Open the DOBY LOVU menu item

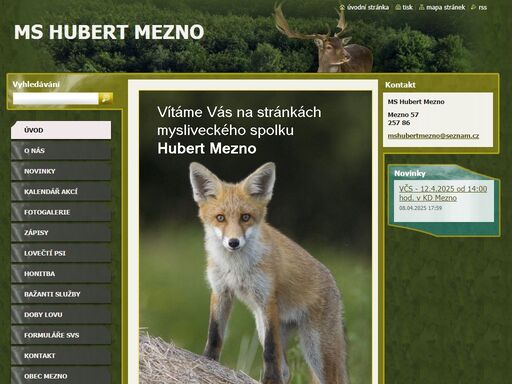point(61,315)
